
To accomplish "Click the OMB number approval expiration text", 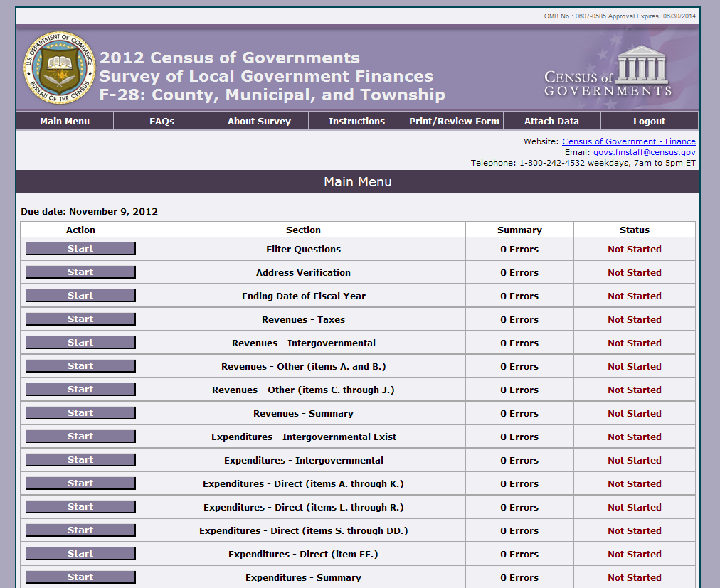I will point(620,16).
